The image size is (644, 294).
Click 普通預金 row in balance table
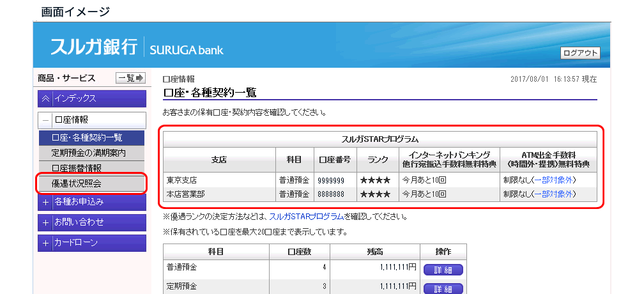coord(314,268)
